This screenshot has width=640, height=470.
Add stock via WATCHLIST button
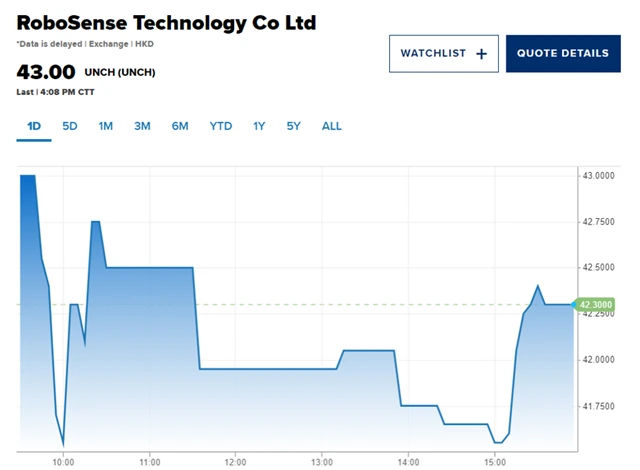(x=443, y=54)
